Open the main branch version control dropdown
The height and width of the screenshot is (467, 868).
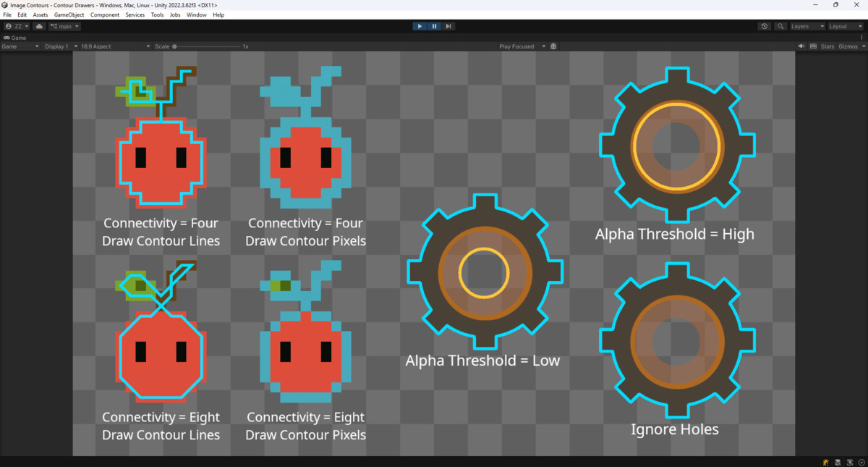point(64,26)
